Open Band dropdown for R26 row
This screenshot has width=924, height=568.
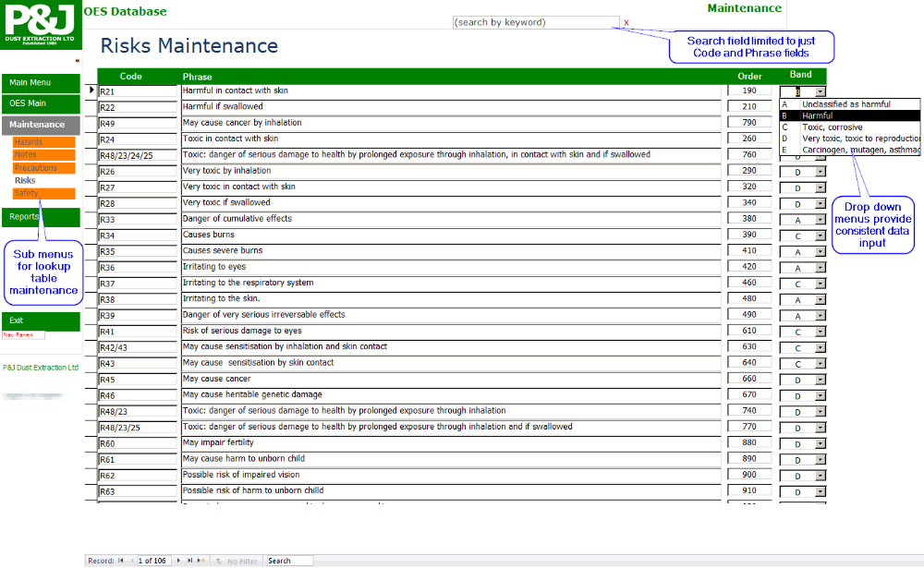(820, 171)
